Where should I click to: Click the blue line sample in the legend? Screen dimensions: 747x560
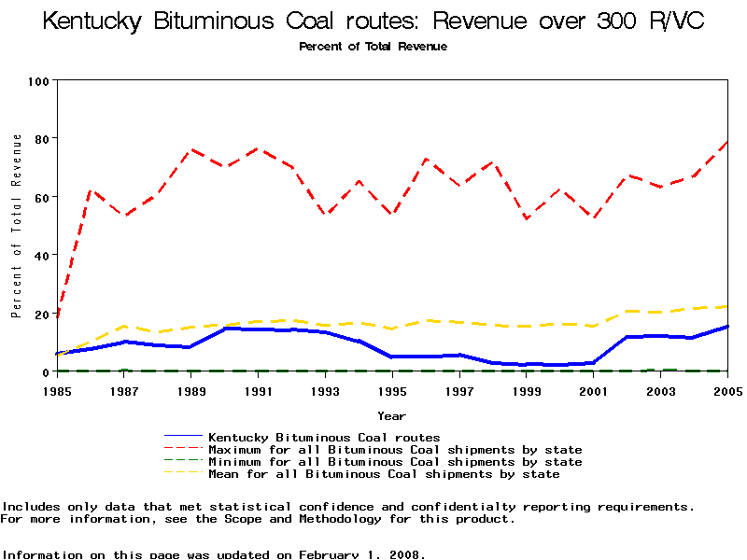(x=183, y=437)
